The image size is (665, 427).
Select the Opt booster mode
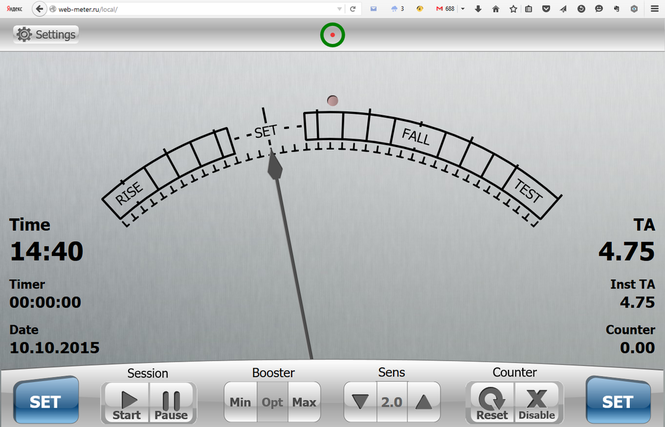pyautogui.click(x=272, y=403)
